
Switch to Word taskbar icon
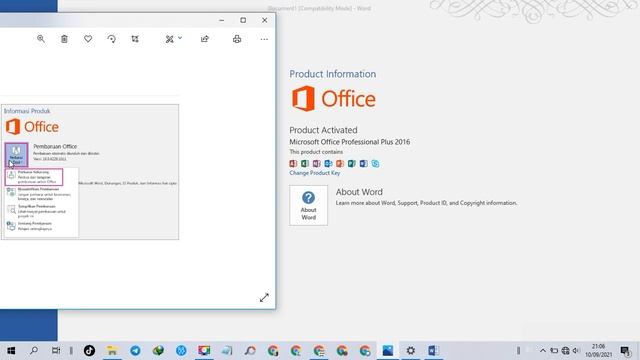433,351
